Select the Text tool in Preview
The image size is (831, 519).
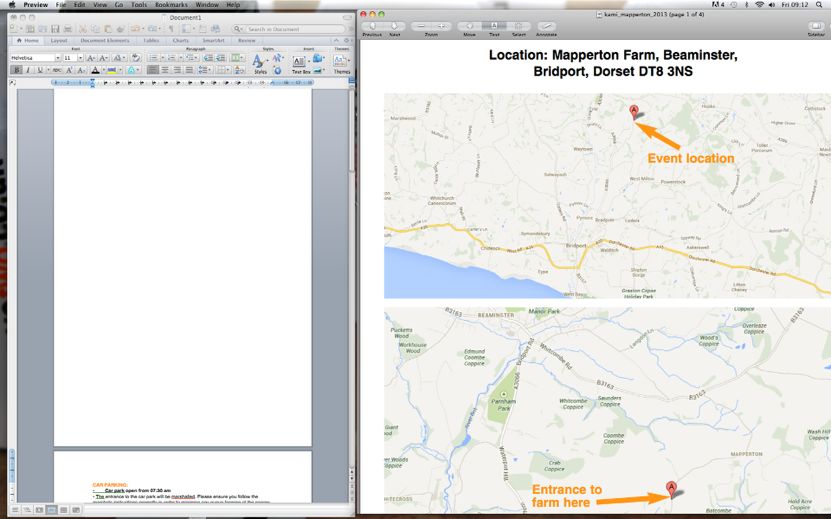tap(494, 26)
